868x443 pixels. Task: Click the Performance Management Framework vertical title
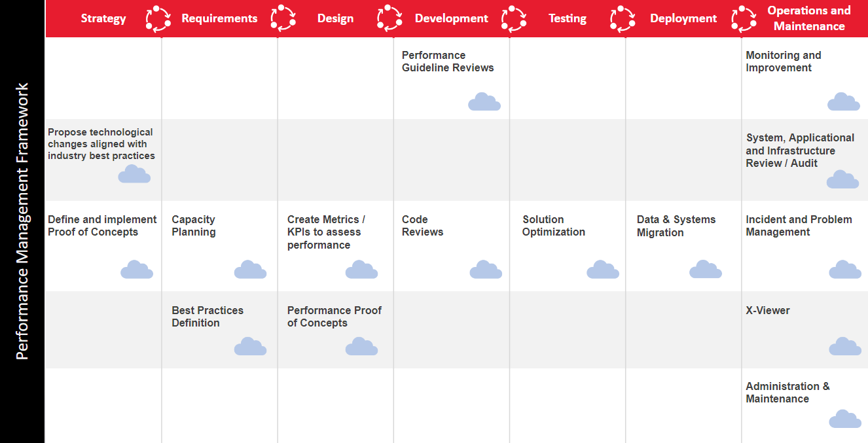click(x=22, y=221)
